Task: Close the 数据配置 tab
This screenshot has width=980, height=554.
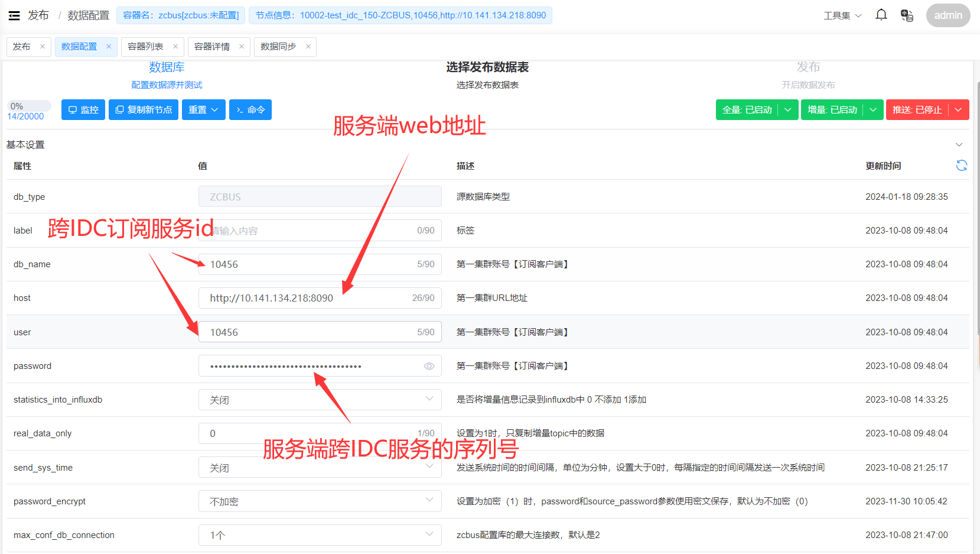Action: coord(109,47)
